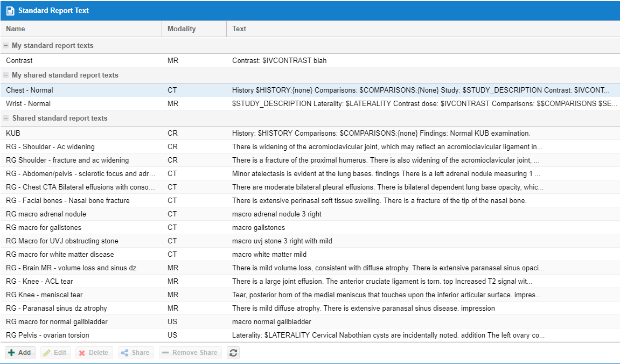The image size is (620, 364).
Task: Select the KUB row
Action: pos(310,133)
